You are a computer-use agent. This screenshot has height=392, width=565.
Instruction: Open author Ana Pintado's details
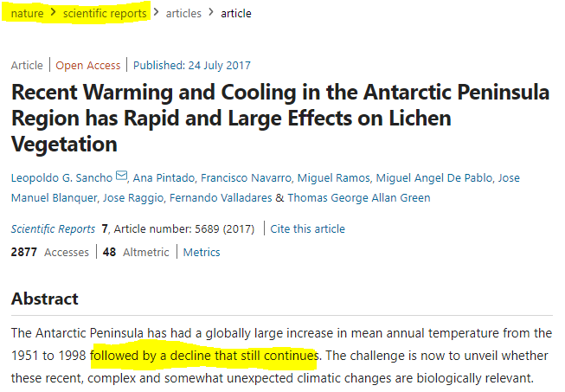coord(164,178)
